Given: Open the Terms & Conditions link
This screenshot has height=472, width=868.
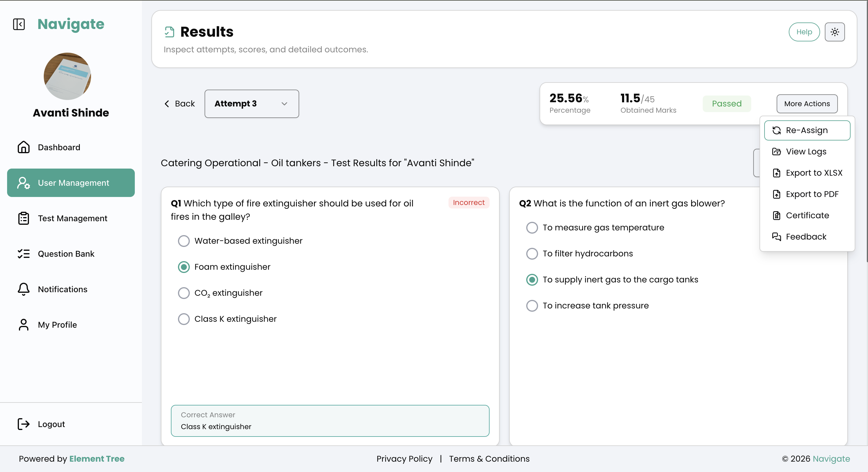Looking at the screenshot, I should [x=489, y=458].
